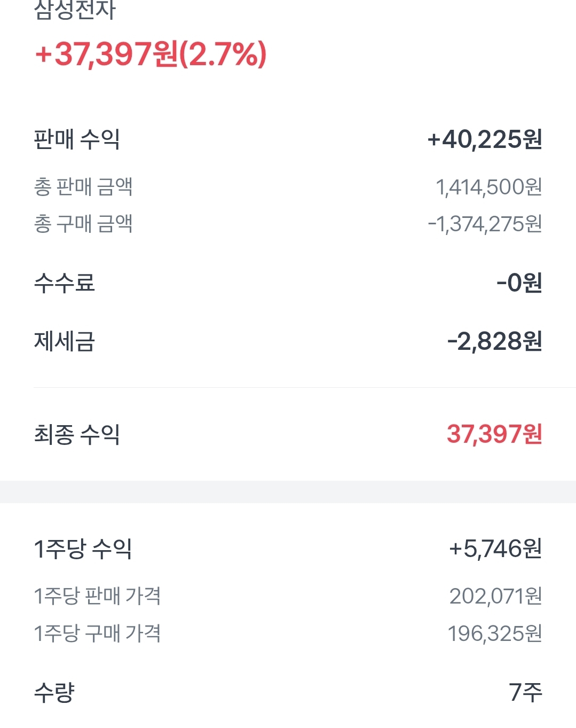Image resolution: width=576 pixels, height=728 pixels.
Task: Tap the 1,414,500원 total sale value
Action: 488,187
